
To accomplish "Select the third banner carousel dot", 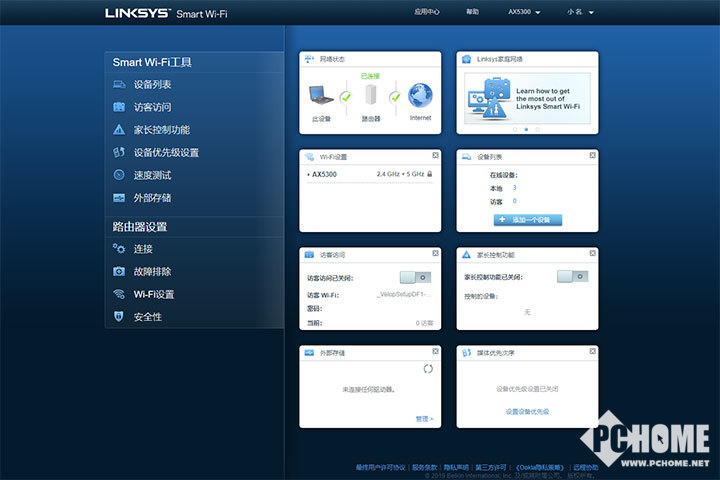I will coord(538,130).
